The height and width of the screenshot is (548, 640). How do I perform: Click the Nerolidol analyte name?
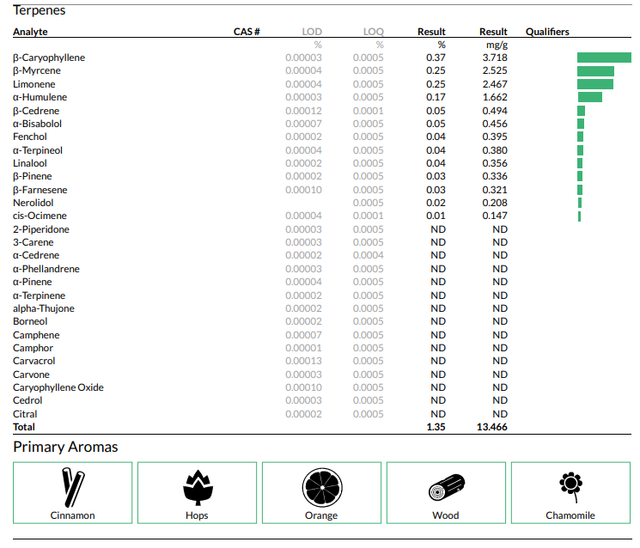(33, 203)
